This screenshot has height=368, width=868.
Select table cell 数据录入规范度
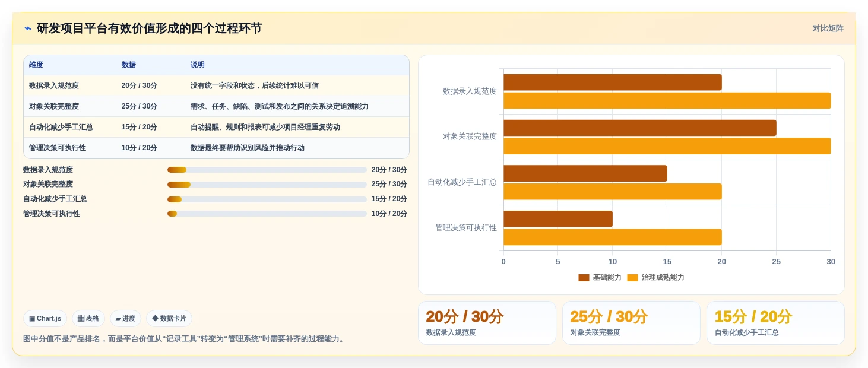[54, 85]
